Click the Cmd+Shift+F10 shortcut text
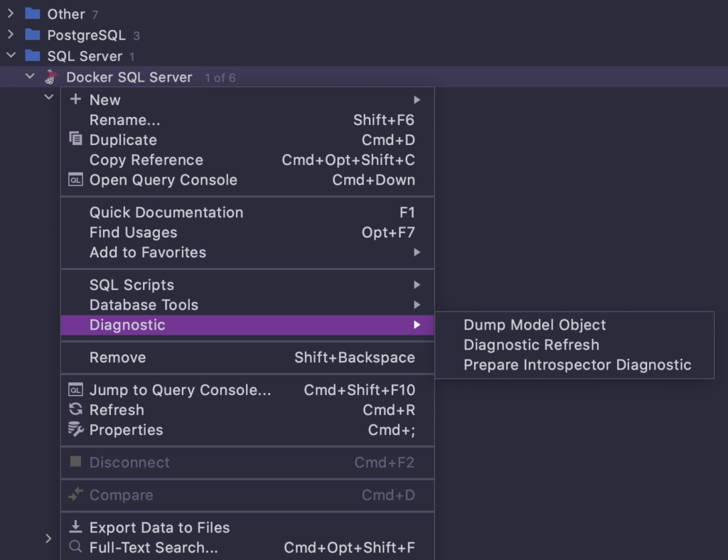Screen dimensions: 728x560 [359, 390]
